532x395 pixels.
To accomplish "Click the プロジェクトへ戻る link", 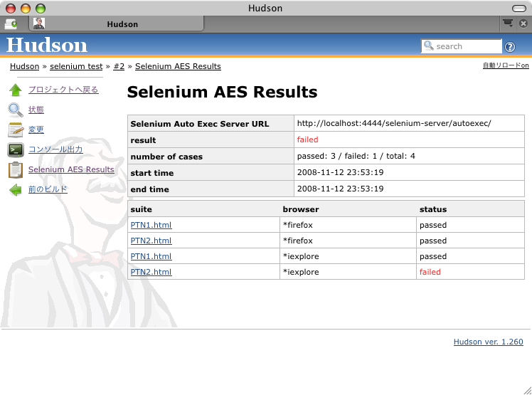I will pos(63,90).
